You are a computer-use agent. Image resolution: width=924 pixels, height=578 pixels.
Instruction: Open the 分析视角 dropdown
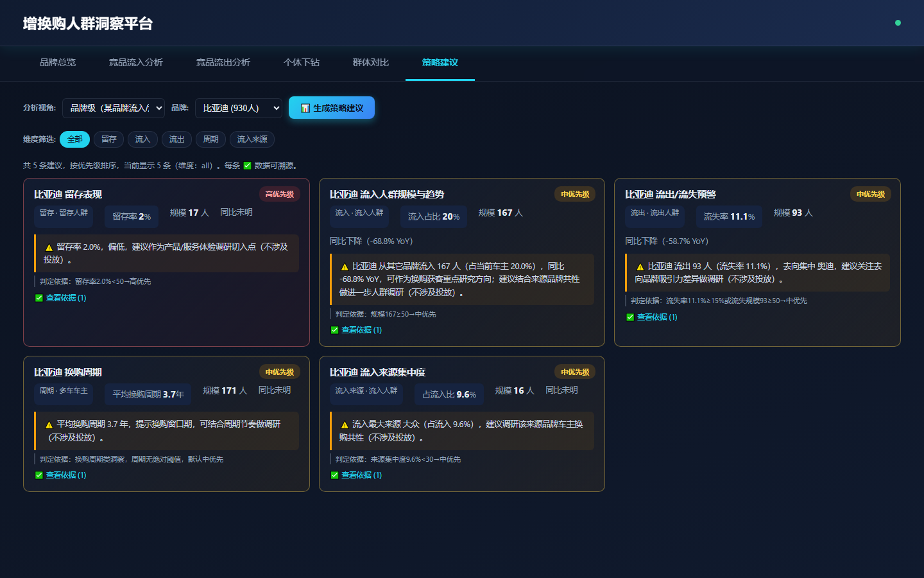pyautogui.click(x=114, y=108)
